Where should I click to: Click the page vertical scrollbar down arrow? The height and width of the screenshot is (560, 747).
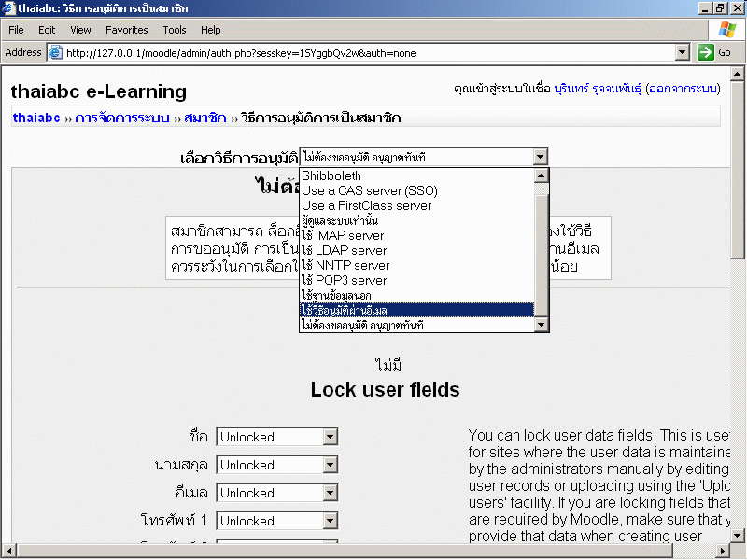coord(740,536)
